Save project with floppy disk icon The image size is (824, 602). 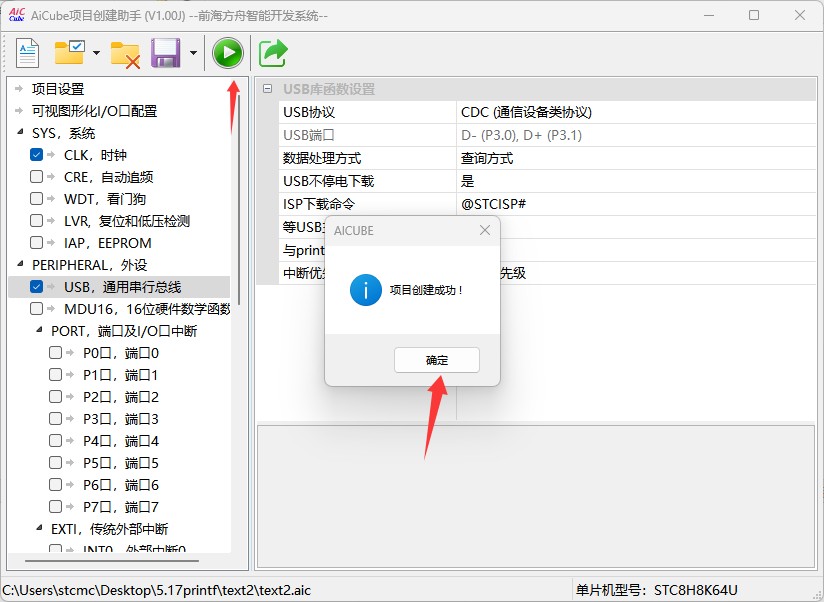click(166, 53)
